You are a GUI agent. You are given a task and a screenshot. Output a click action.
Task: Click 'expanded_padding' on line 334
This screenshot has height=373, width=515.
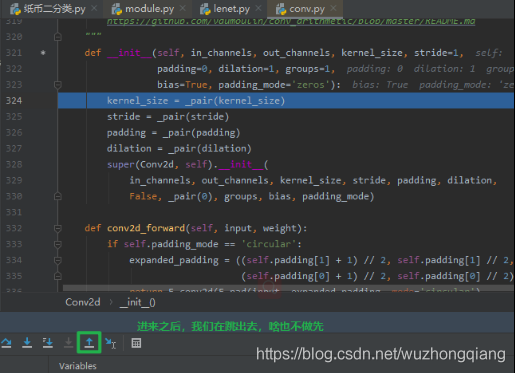pos(174,260)
